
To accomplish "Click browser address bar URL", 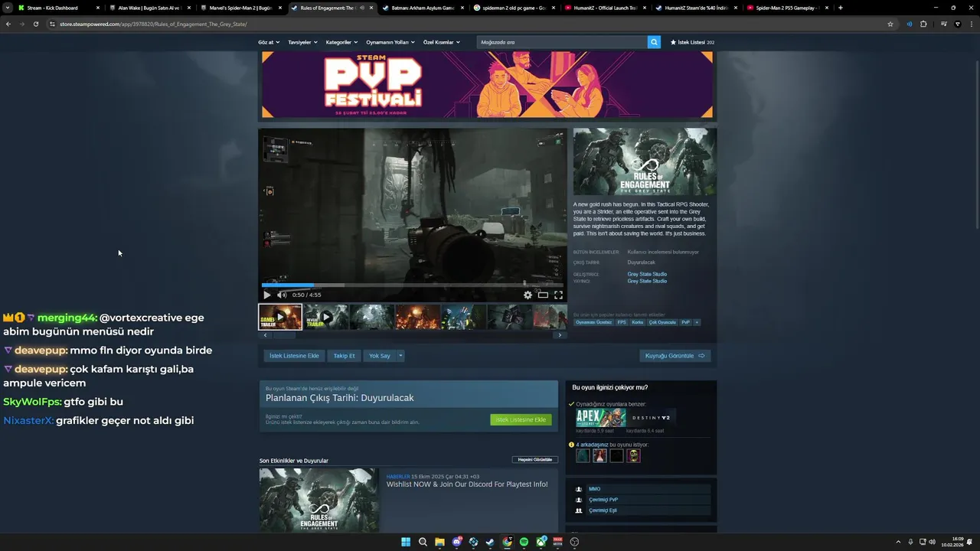I will coord(153,24).
